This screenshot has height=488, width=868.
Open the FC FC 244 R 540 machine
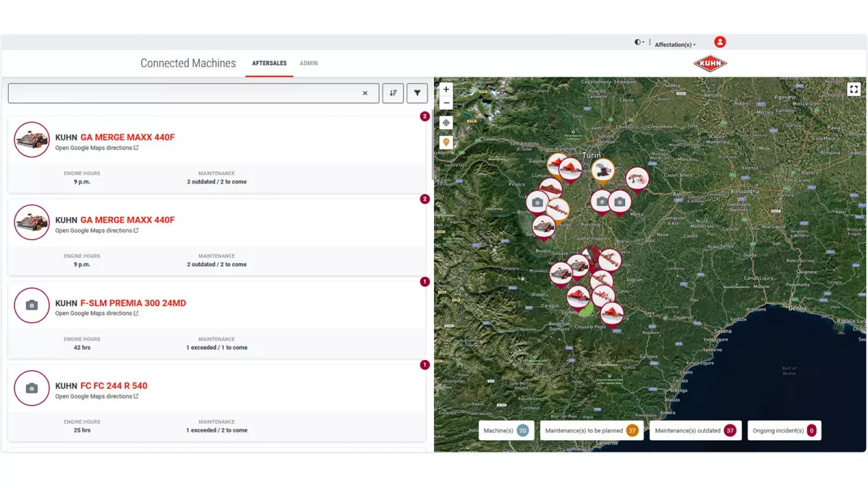tap(114, 386)
